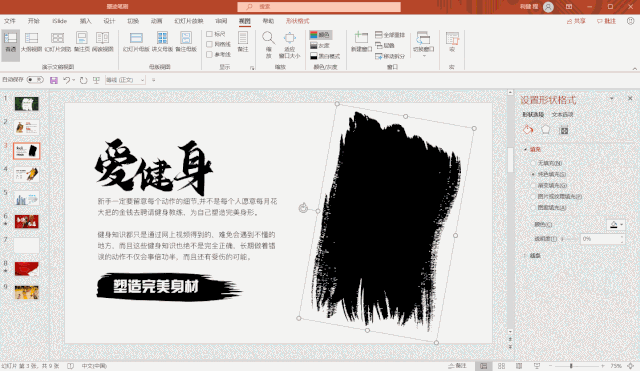Click the Comments (批注) button
This screenshot has width=640, height=371.
(607, 21)
